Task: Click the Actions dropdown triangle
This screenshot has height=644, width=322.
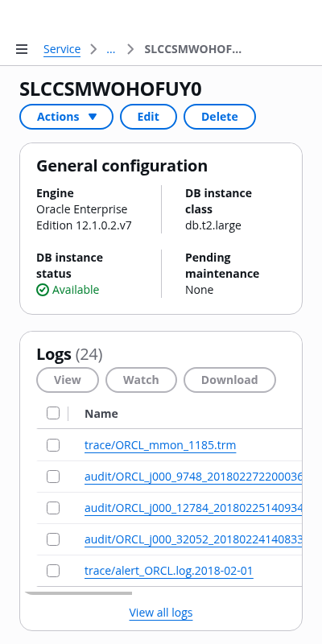Action: 93,117
